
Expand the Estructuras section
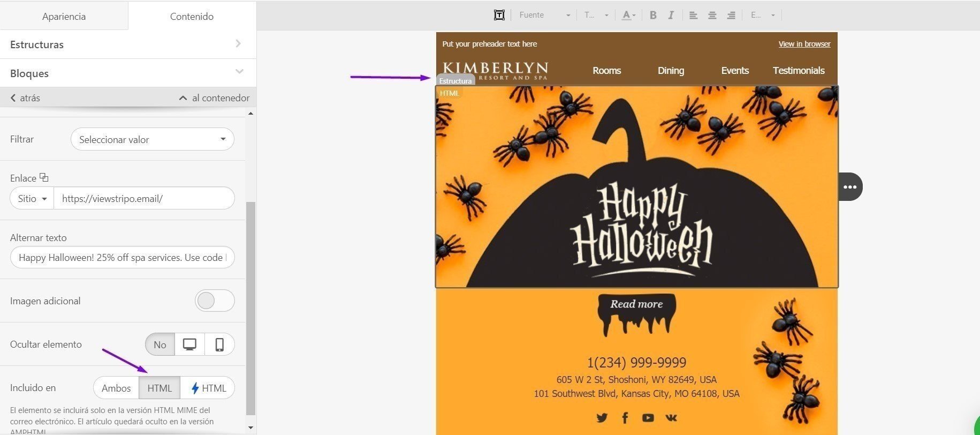coord(128,44)
